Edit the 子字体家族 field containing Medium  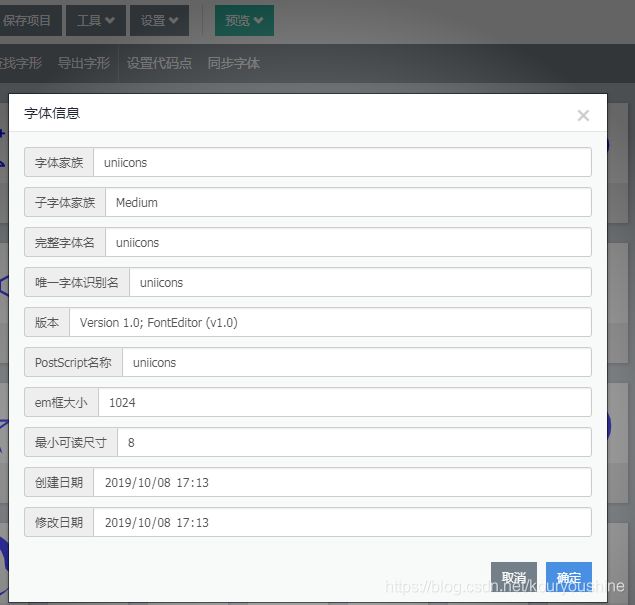click(x=348, y=202)
